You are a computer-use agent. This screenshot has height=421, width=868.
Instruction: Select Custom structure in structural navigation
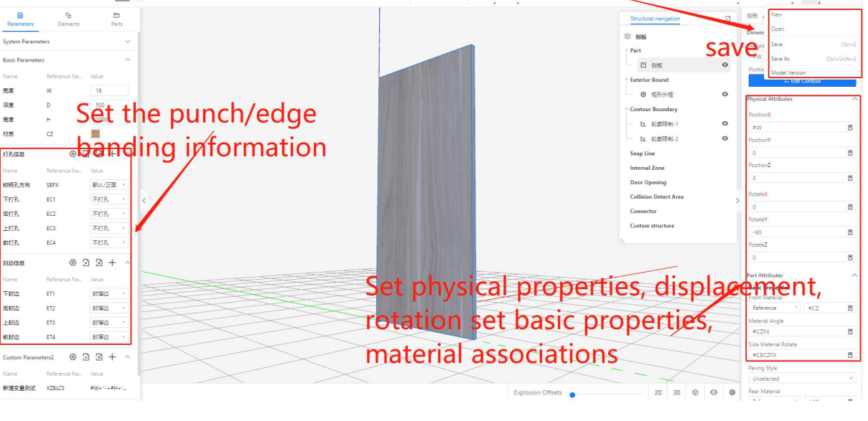652,225
